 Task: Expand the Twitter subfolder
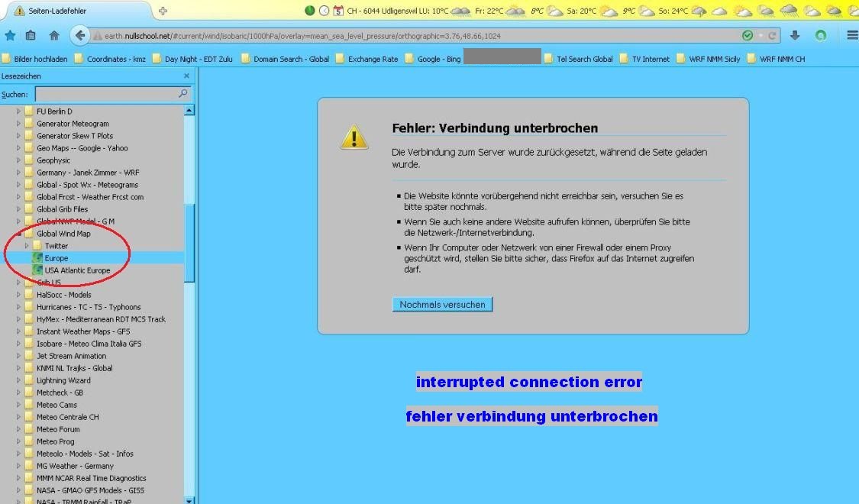pos(27,246)
